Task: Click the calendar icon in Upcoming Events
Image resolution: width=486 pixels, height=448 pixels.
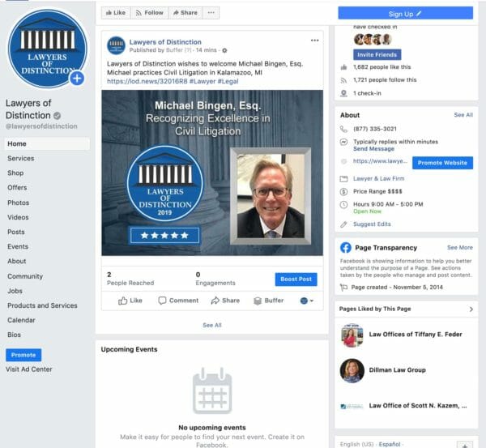Action: click(212, 390)
